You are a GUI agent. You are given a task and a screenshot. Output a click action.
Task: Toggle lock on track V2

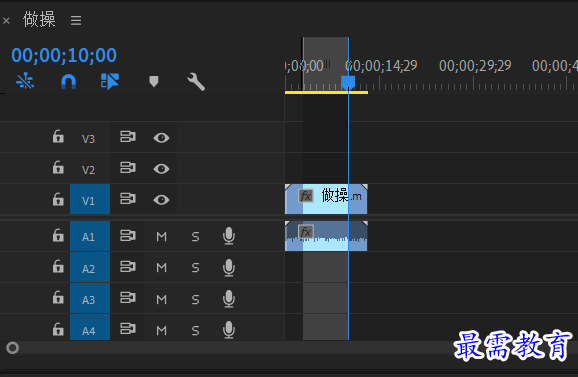[58, 168]
